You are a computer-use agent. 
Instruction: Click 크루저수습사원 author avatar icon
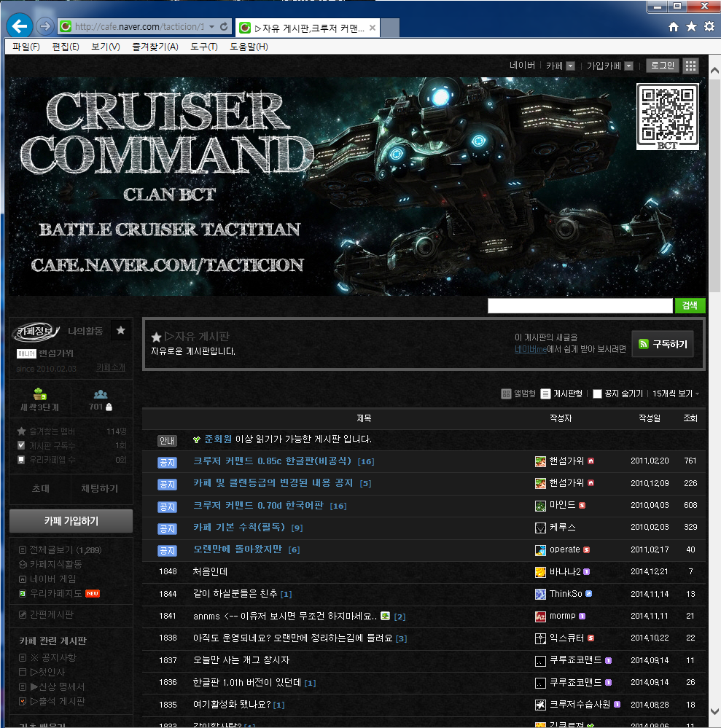[540, 705]
